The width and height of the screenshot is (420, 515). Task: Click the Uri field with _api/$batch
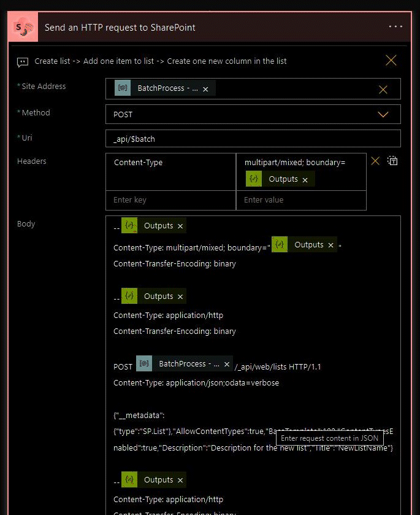pyautogui.click(x=253, y=139)
